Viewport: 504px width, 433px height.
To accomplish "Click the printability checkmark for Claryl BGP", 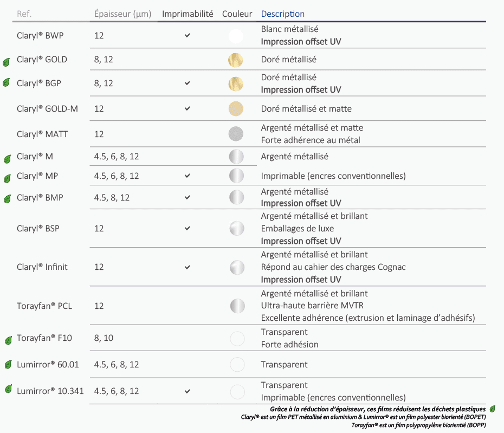I will click(x=188, y=83).
